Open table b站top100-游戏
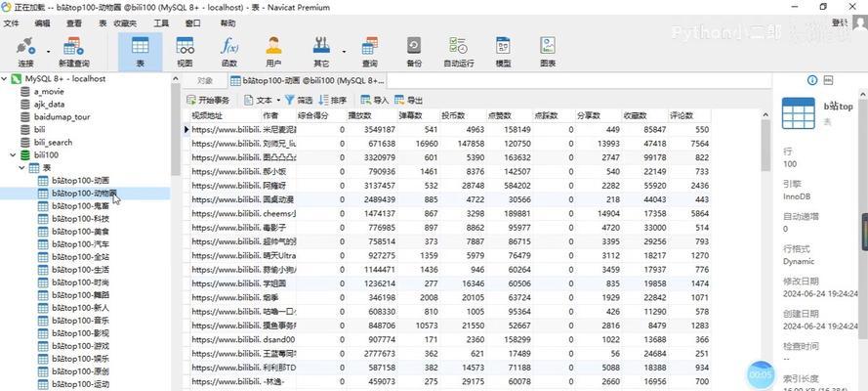 [80, 346]
